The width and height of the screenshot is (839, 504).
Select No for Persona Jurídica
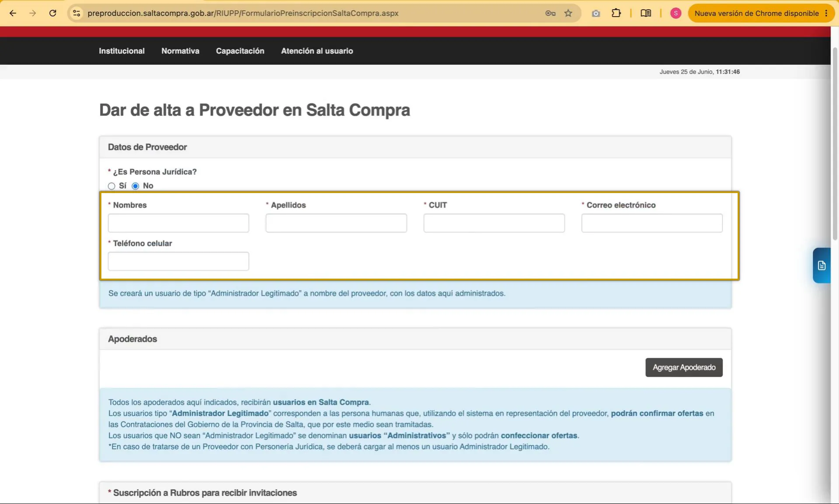click(135, 186)
